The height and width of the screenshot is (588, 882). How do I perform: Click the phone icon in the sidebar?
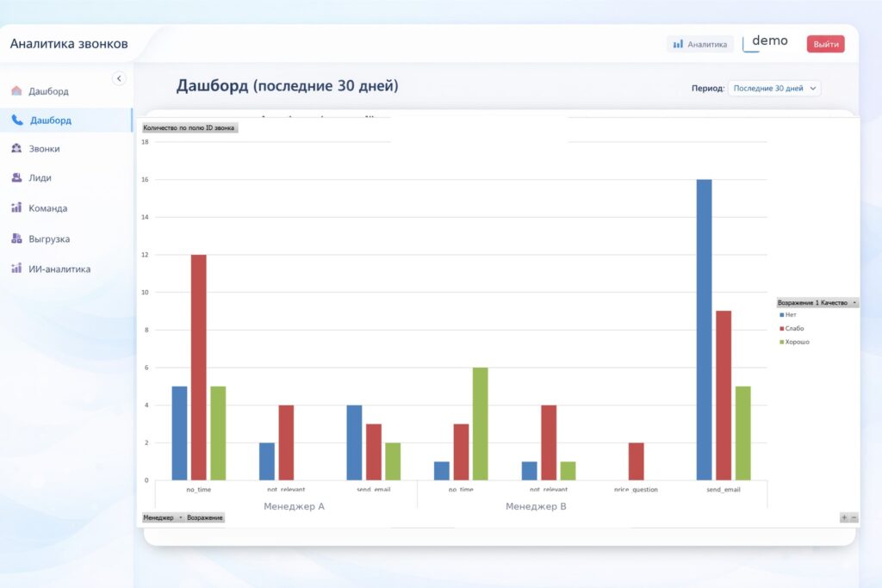(17, 121)
